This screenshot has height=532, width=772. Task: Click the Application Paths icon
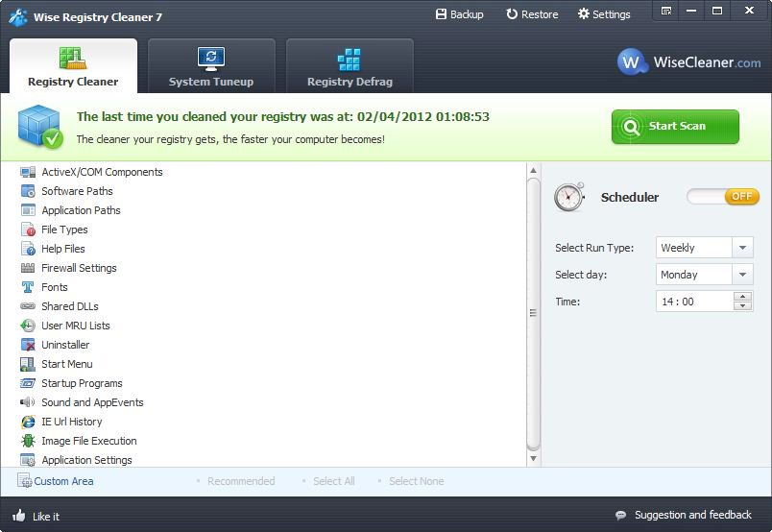point(28,210)
